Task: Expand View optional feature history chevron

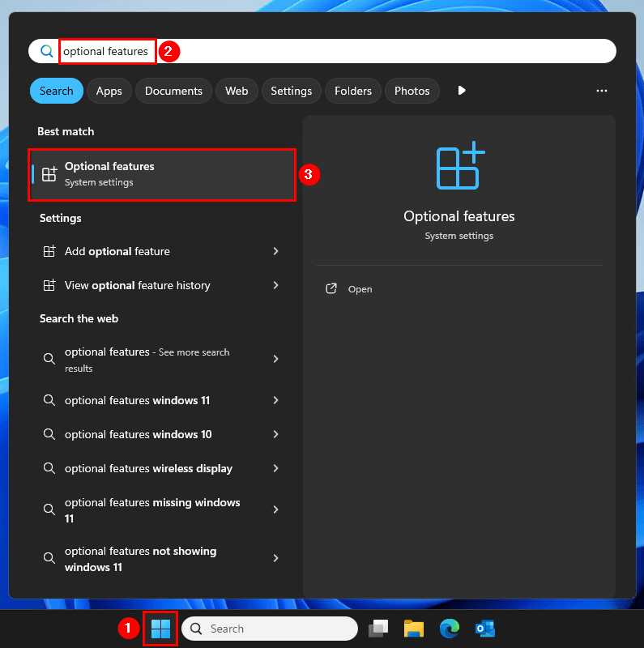Action: (275, 285)
